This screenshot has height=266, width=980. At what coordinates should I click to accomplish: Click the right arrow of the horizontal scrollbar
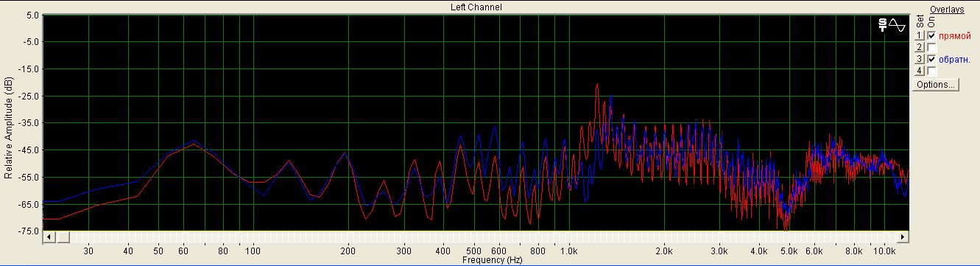[x=903, y=237]
